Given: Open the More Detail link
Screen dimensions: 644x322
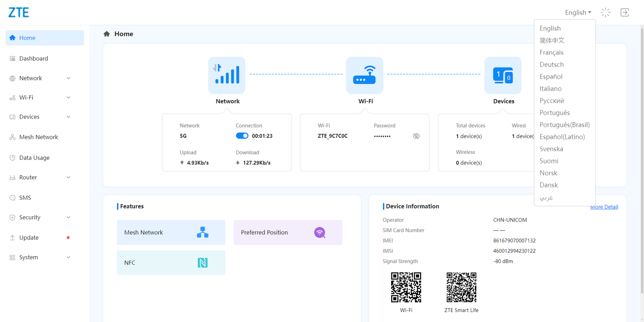Looking at the screenshot, I should 605,207.
